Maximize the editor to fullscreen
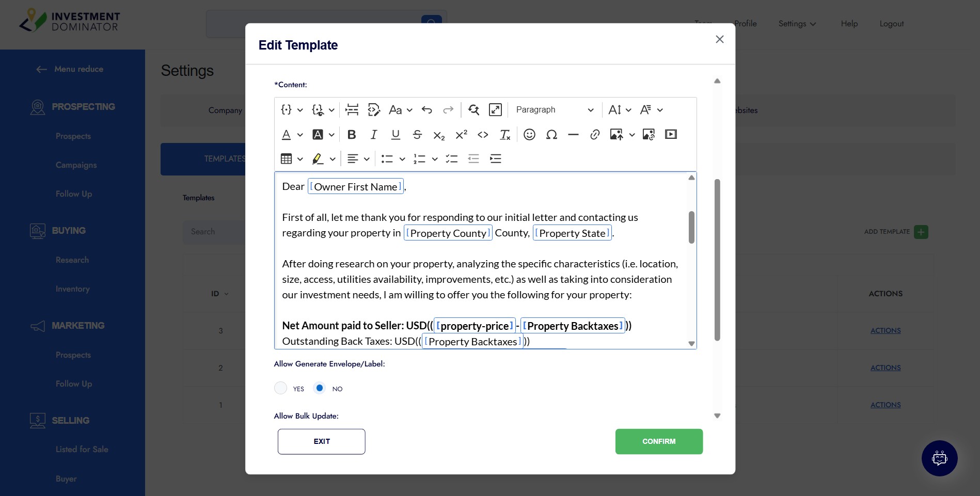 point(495,110)
